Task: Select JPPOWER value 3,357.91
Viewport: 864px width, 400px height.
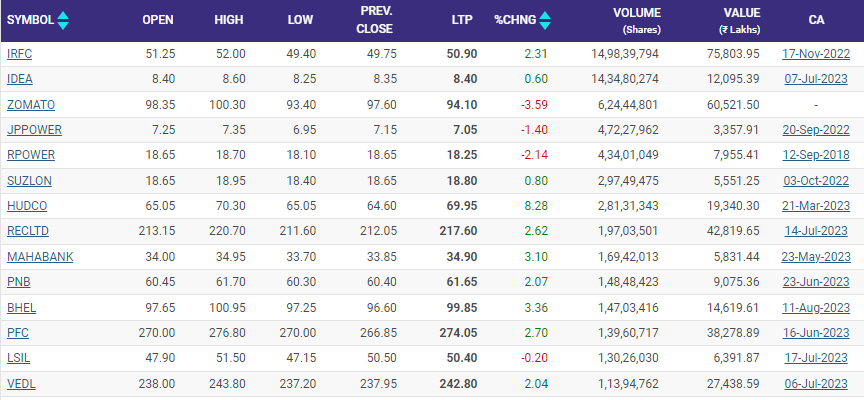Action: click(x=737, y=130)
